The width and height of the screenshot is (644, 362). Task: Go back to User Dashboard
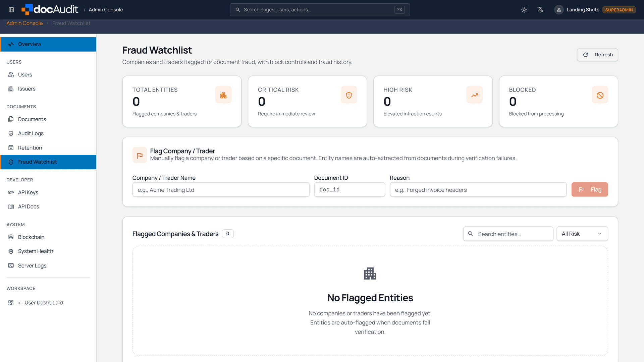pyautogui.click(x=48, y=303)
